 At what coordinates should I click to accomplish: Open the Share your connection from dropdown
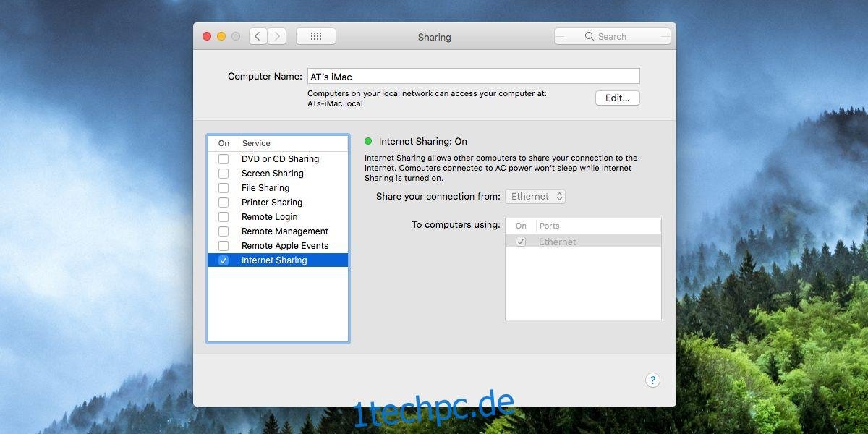[x=535, y=197]
